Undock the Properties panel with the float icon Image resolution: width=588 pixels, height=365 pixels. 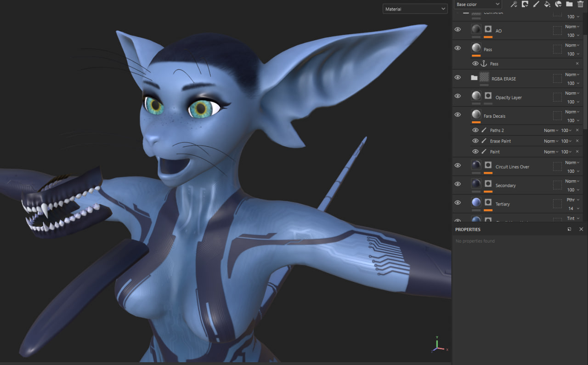[570, 229]
